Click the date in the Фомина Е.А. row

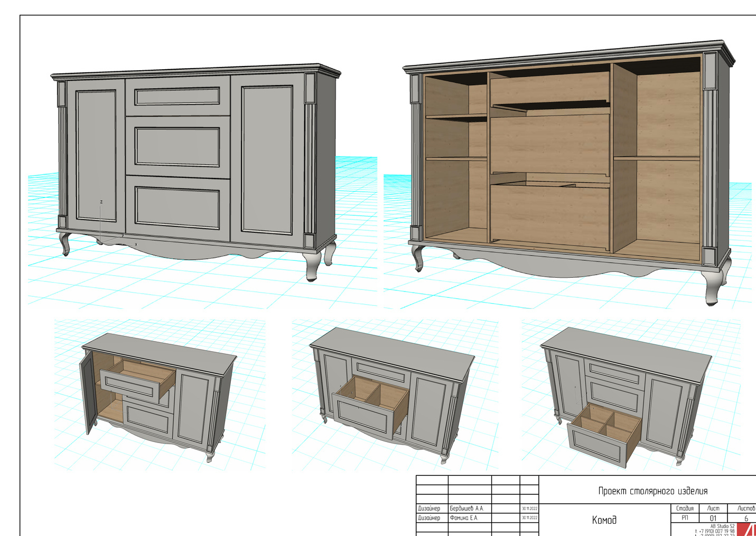click(529, 518)
